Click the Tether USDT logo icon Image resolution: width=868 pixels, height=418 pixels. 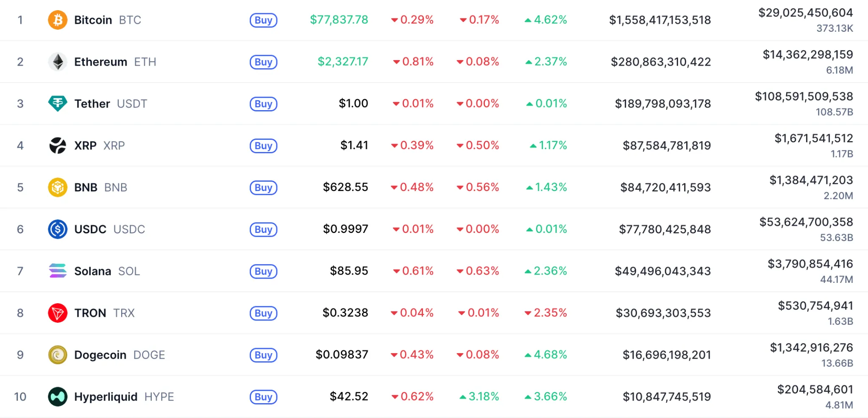tap(58, 103)
